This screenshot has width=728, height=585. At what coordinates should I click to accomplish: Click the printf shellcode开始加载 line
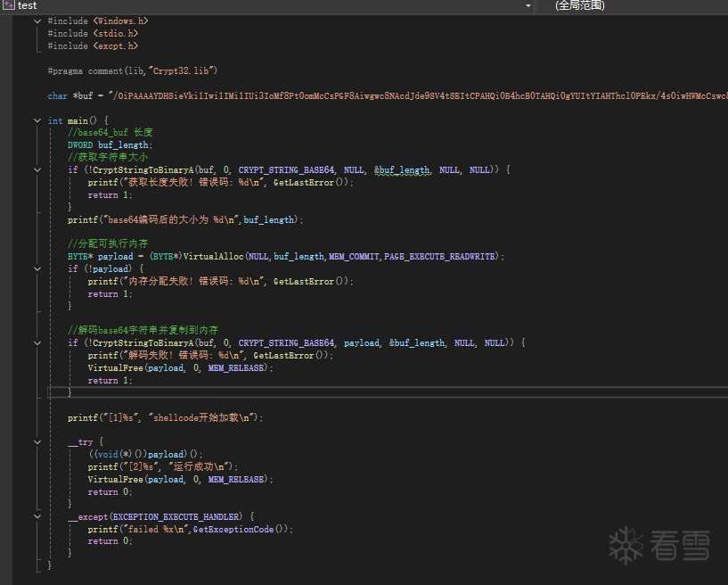165,417
